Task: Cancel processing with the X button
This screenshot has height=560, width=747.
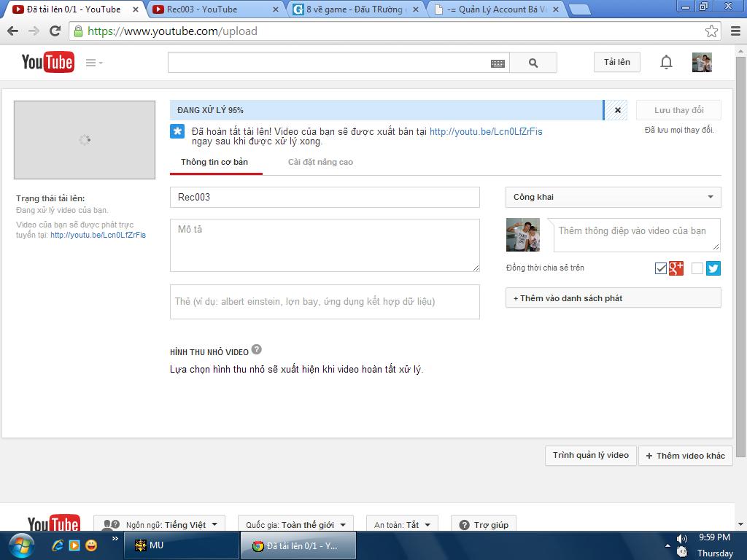Action: point(617,110)
